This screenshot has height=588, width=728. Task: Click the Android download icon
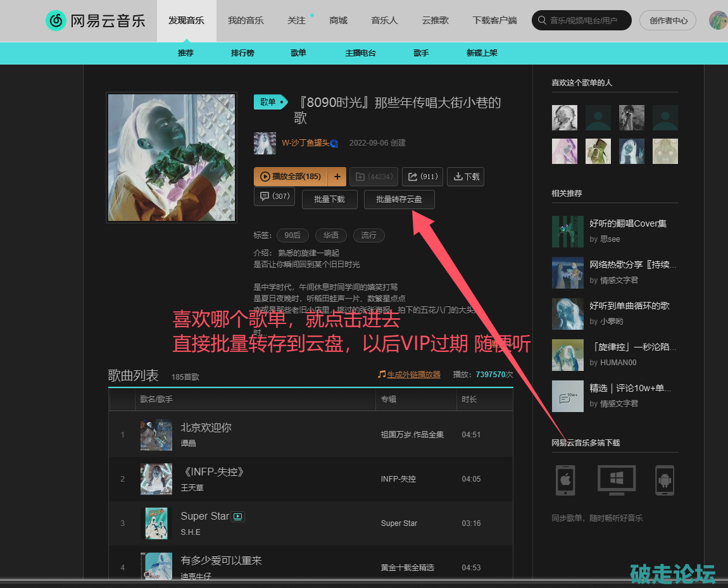point(664,480)
